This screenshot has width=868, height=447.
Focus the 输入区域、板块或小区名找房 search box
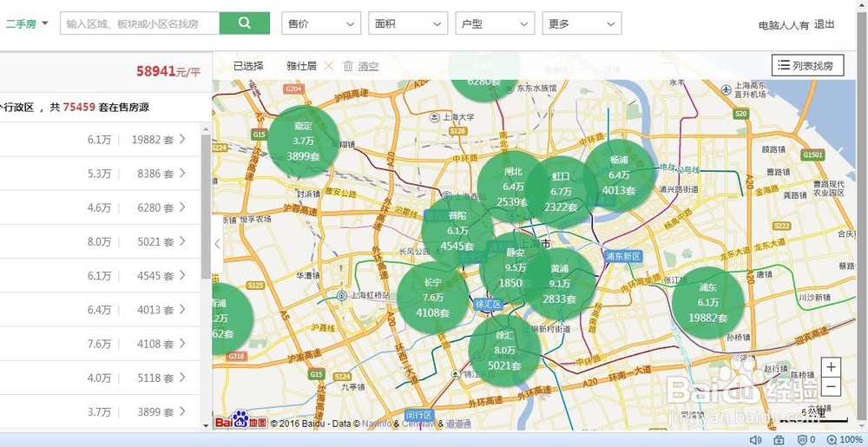[x=140, y=23]
